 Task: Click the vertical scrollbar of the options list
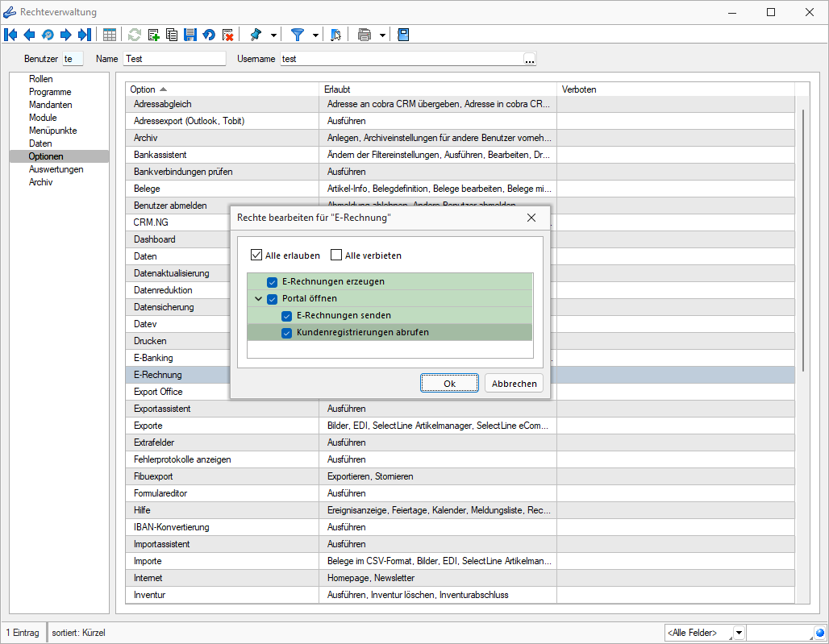(802, 242)
